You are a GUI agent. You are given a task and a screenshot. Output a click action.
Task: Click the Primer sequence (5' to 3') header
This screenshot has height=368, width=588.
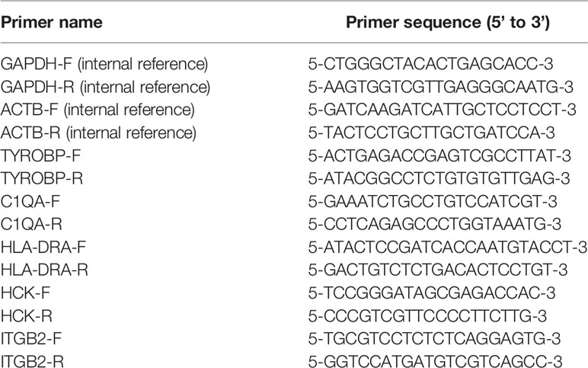click(x=448, y=23)
